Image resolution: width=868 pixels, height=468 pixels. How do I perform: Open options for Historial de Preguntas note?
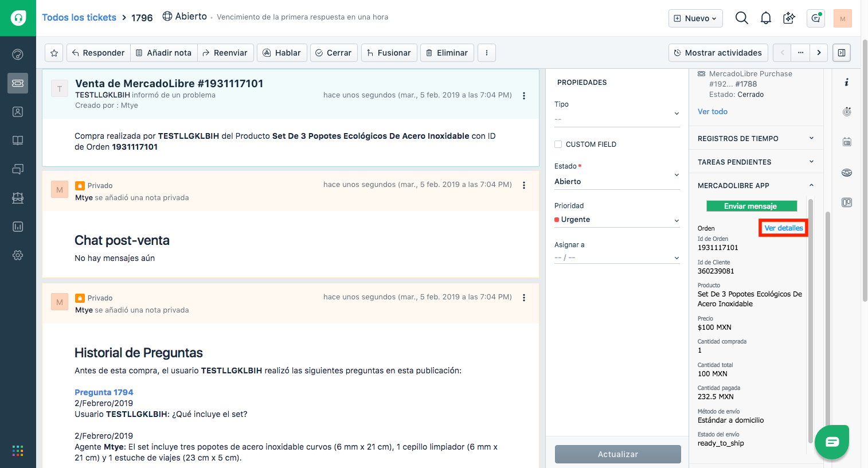coord(524,298)
